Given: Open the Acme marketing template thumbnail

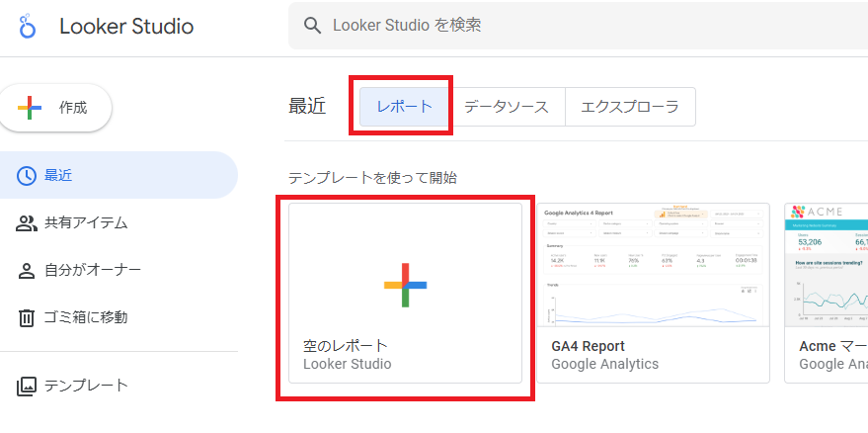Looking at the screenshot, I should click(827, 265).
